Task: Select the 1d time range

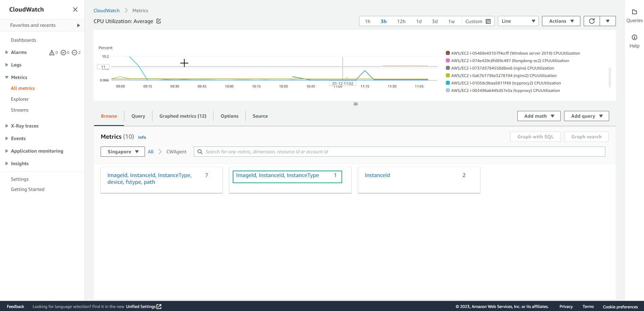Action: (419, 21)
